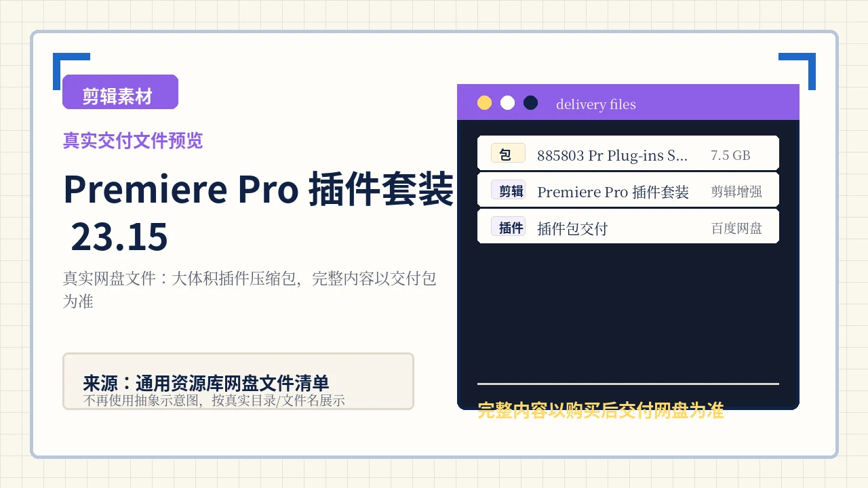Screen dimensions: 868x488
Task: Click the yellow dot in the delivery files window
Action: click(484, 103)
